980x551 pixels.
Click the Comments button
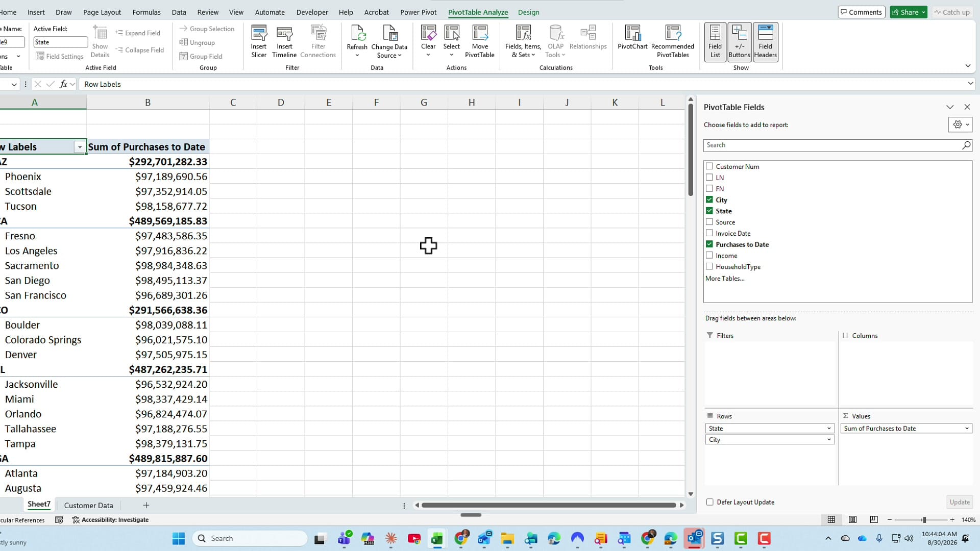click(x=861, y=12)
